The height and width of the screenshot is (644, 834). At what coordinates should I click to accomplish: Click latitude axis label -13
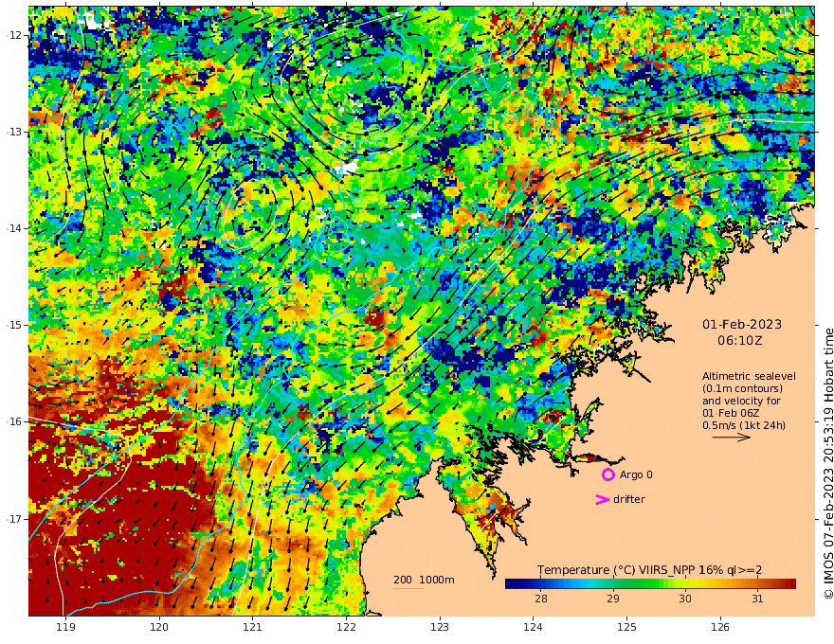click(x=14, y=132)
